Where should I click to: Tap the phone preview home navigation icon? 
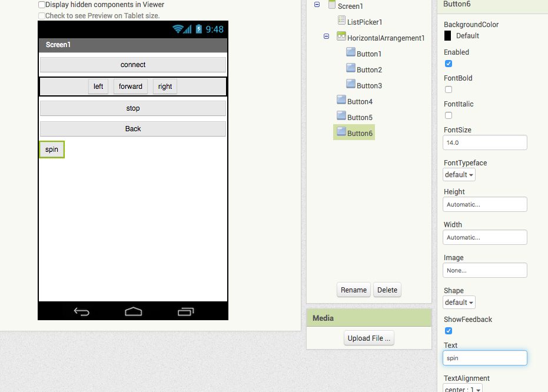point(134,311)
